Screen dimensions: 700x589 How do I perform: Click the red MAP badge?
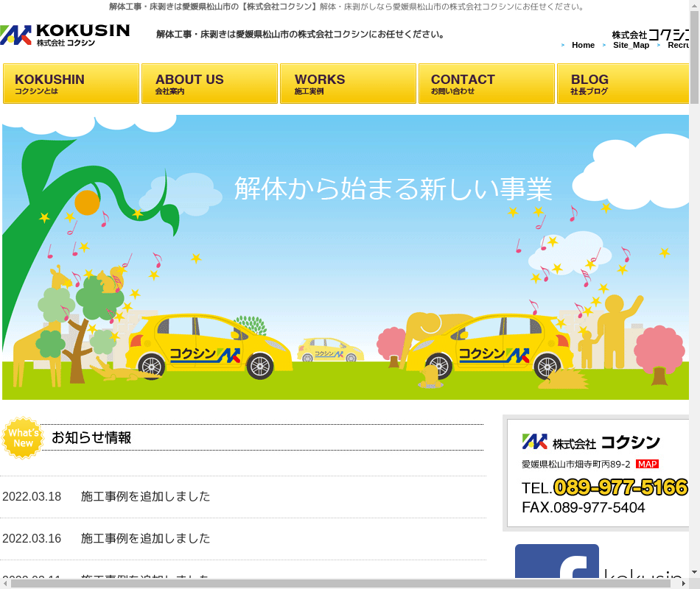coord(647,464)
